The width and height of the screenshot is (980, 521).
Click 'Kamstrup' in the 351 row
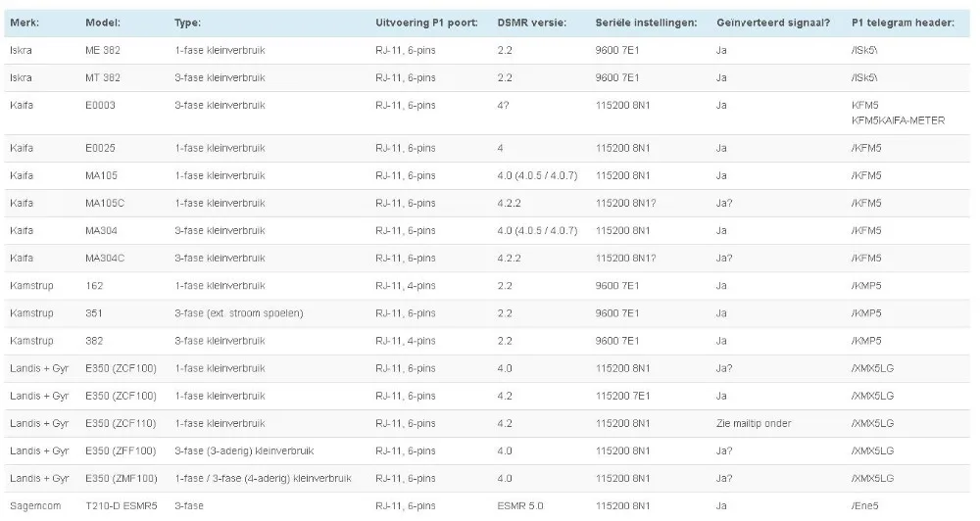32,313
